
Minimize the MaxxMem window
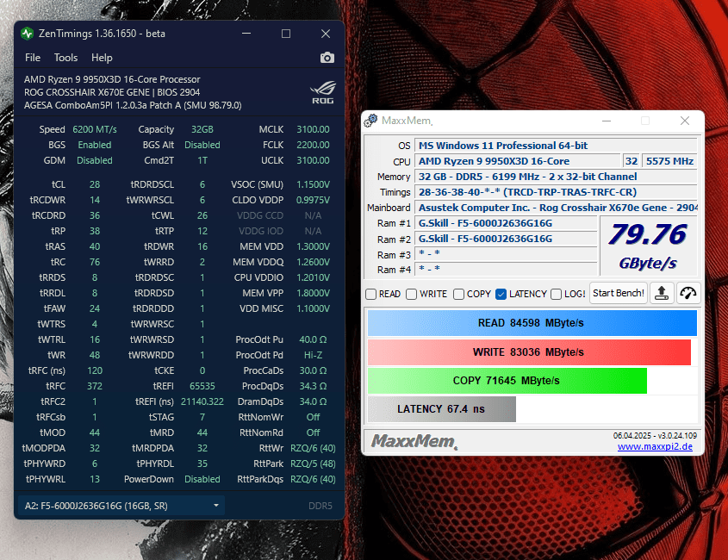coord(607,121)
